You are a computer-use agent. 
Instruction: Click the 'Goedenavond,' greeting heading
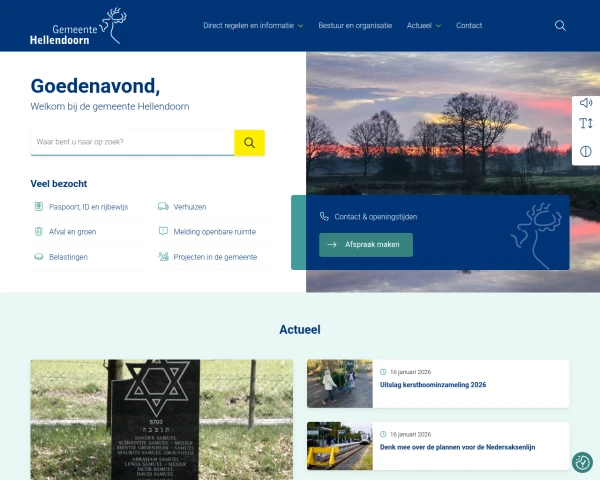click(x=95, y=86)
